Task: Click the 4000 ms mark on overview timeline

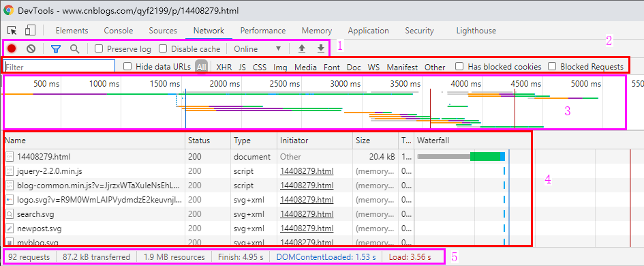Action: coord(465,85)
